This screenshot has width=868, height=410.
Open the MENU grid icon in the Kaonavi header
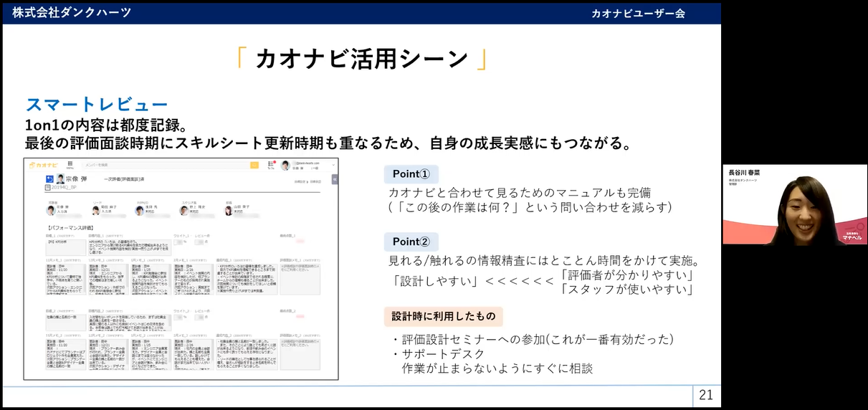(70, 165)
